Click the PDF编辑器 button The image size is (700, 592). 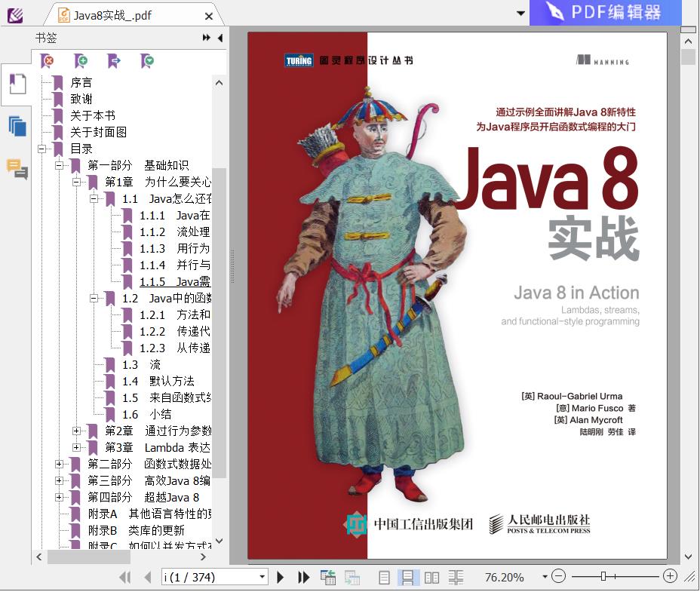[605, 13]
